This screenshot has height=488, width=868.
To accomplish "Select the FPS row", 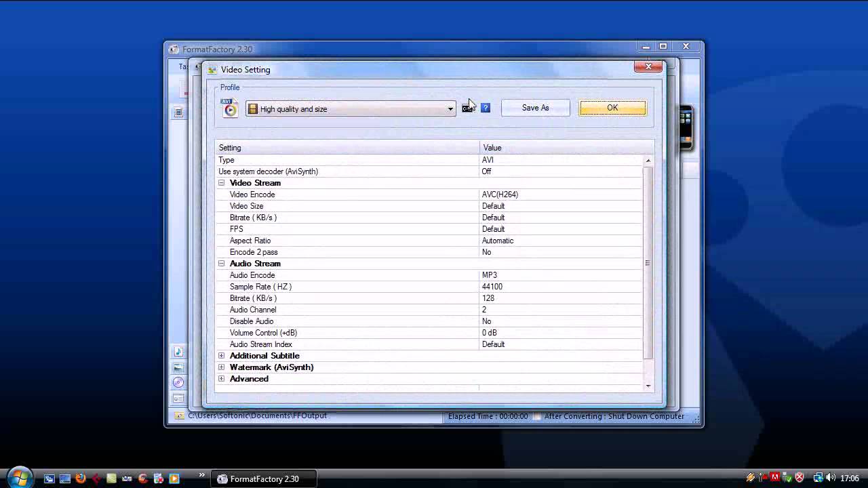I will [429, 229].
